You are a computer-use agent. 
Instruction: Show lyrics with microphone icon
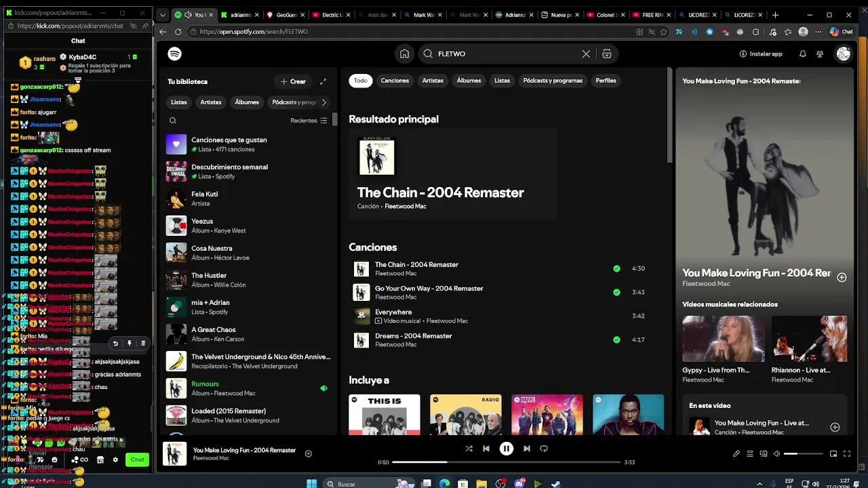tap(736, 453)
